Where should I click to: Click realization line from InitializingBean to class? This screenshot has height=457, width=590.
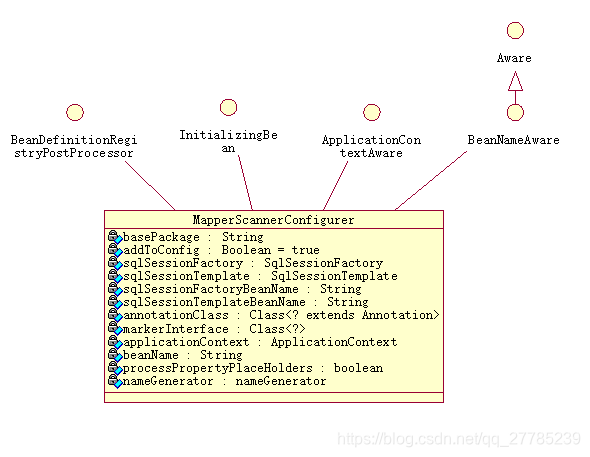245,183
